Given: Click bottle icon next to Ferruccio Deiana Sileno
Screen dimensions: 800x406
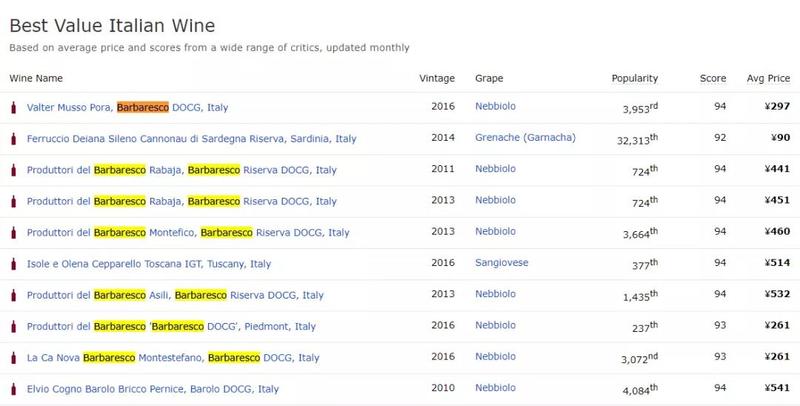Looking at the screenshot, I should coord(13,139).
